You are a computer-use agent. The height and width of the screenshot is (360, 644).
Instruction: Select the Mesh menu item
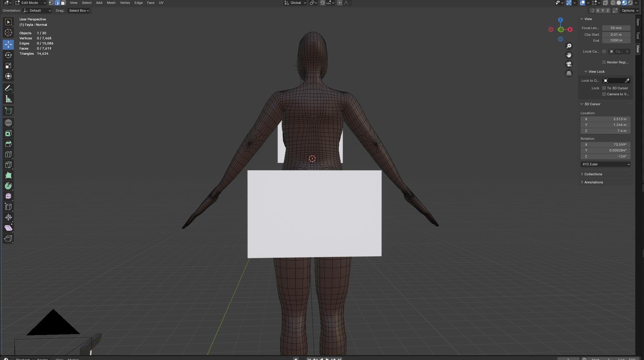point(111,2)
